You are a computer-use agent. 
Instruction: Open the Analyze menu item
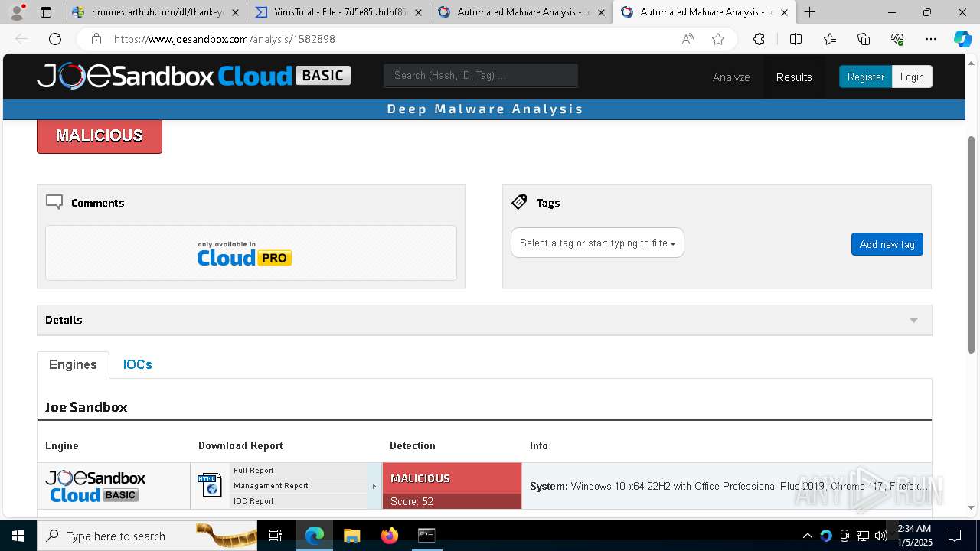click(x=731, y=77)
